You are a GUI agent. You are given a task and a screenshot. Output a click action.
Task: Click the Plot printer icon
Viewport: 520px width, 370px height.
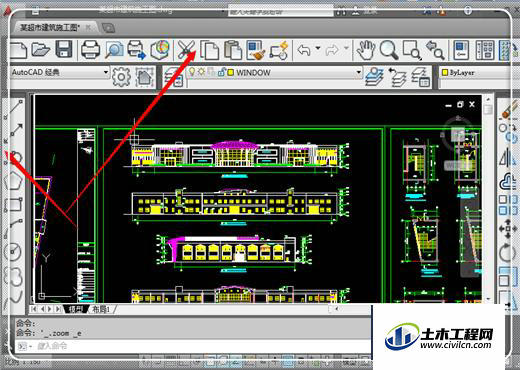[90, 50]
